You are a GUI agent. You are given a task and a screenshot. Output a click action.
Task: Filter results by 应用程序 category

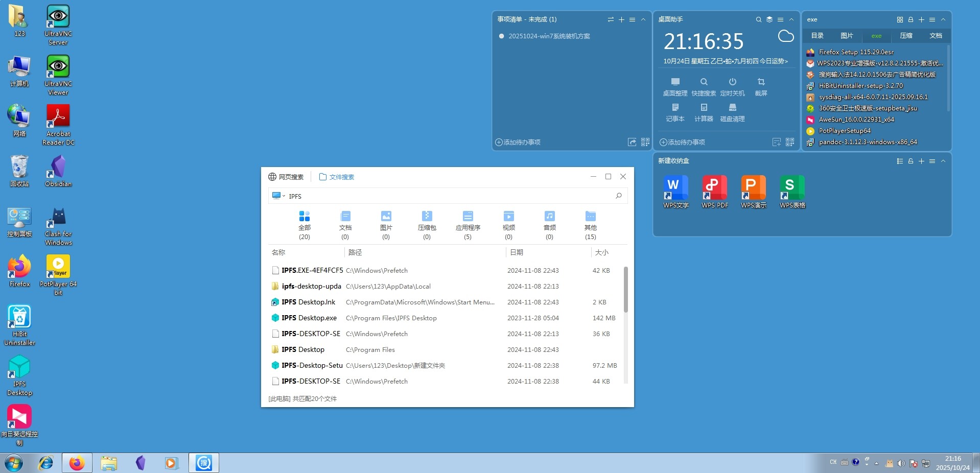click(x=468, y=225)
